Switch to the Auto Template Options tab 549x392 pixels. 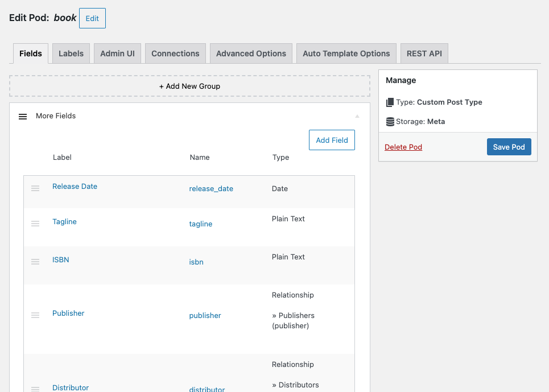point(346,53)
